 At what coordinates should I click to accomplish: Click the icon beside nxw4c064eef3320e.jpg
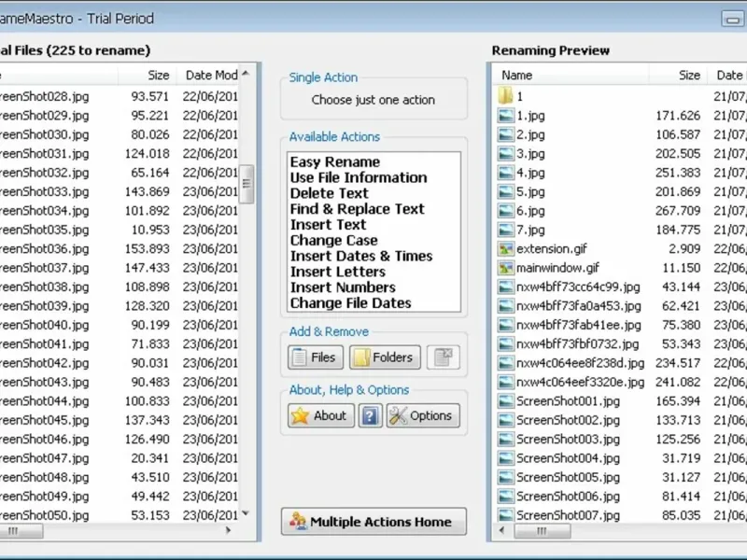click(505, 382)
